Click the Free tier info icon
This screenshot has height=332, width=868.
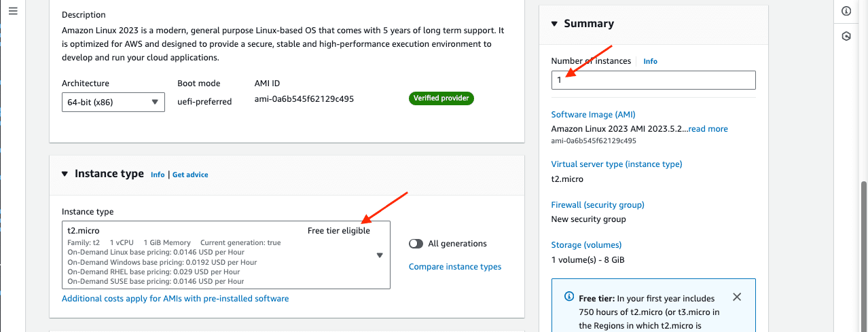[x=569, y=297]
